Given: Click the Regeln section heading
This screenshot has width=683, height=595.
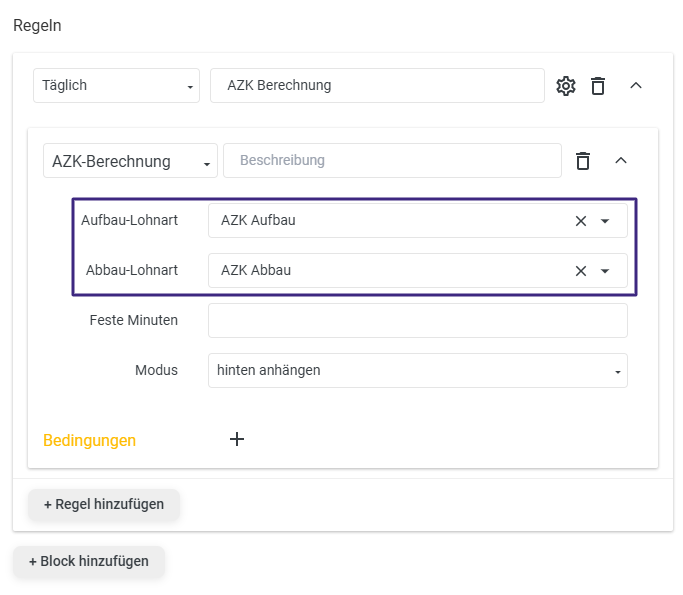Looking at the screenshot, I should 37,26.
